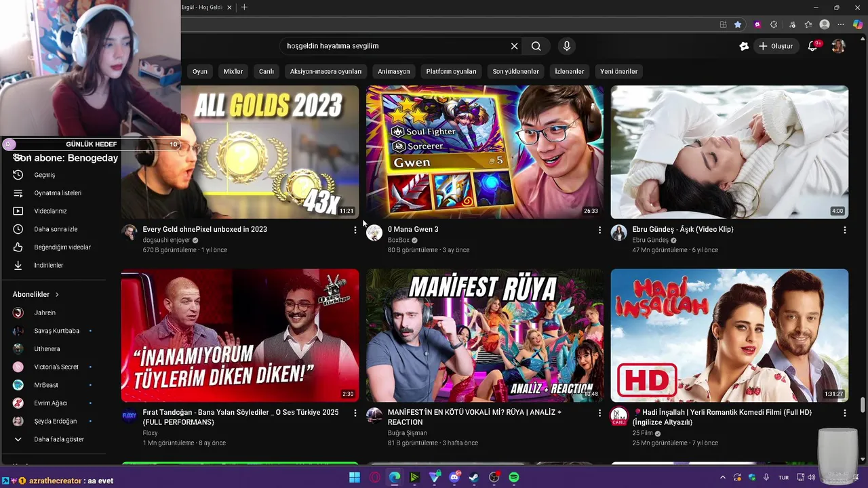This screenshot has height=488, width=868.
Task: Clear the YouTube search box with X
Action: (514, 46)
